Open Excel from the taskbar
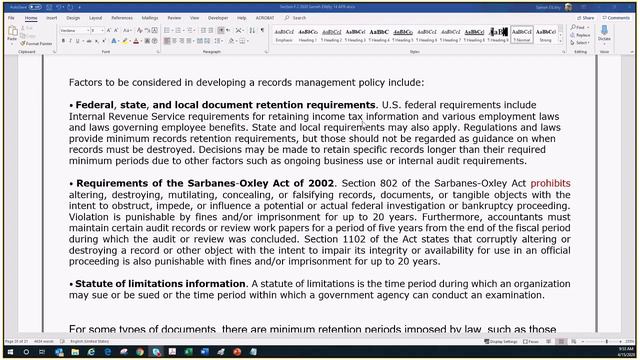The width and height of the screenshot is (640, 360). [189, 351]
